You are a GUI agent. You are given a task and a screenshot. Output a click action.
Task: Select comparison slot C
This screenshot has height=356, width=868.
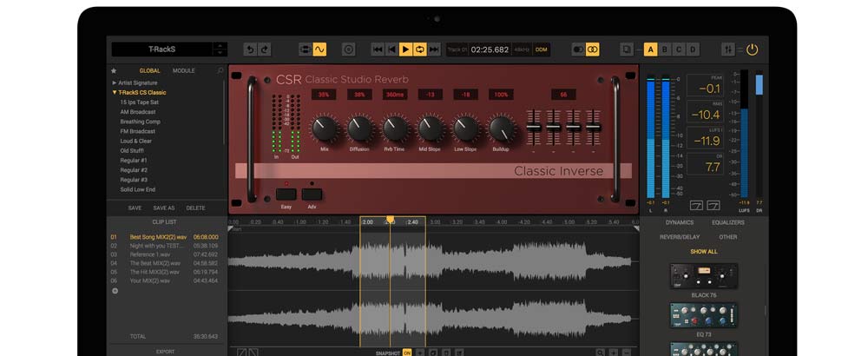(679, 49)
